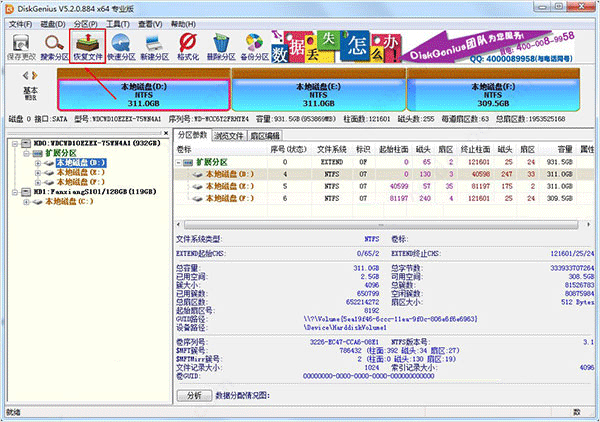The height and width of the screenshot is (422, 600).
Task: Click the 起始柱面 column header
Action: point(393,150)
